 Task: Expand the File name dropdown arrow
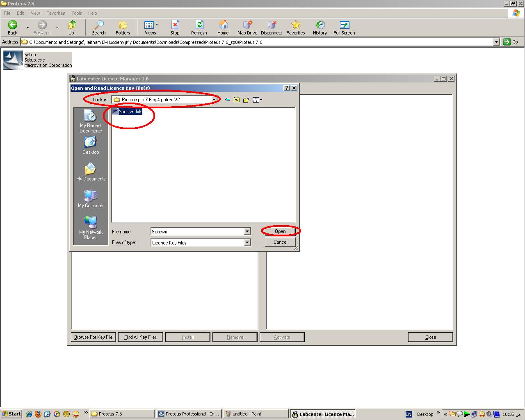coord(247,232)
